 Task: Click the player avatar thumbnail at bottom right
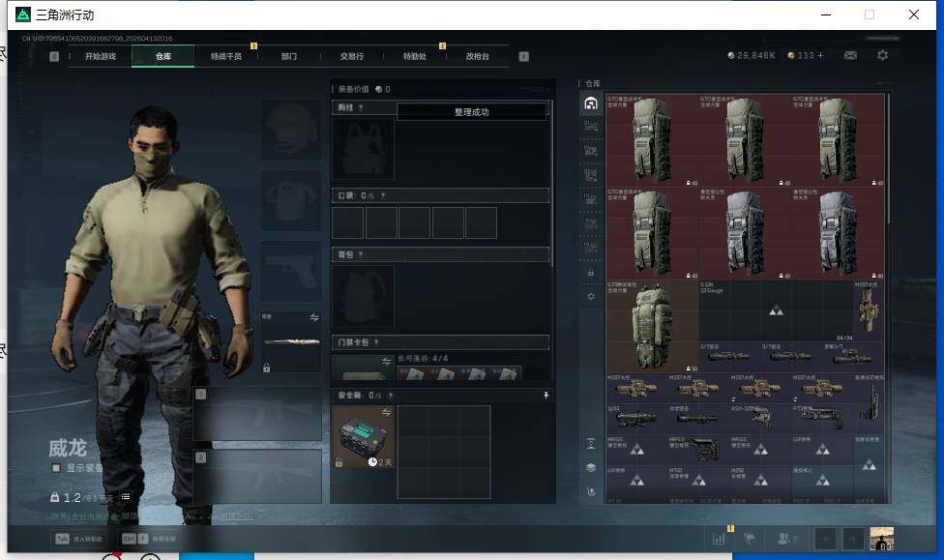click(x=880, y=539)
